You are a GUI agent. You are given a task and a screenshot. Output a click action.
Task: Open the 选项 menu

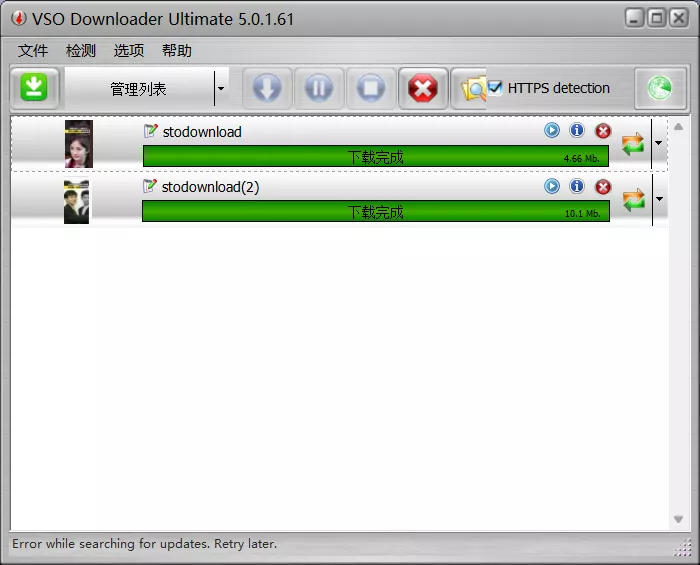click(x=128, y=50)
